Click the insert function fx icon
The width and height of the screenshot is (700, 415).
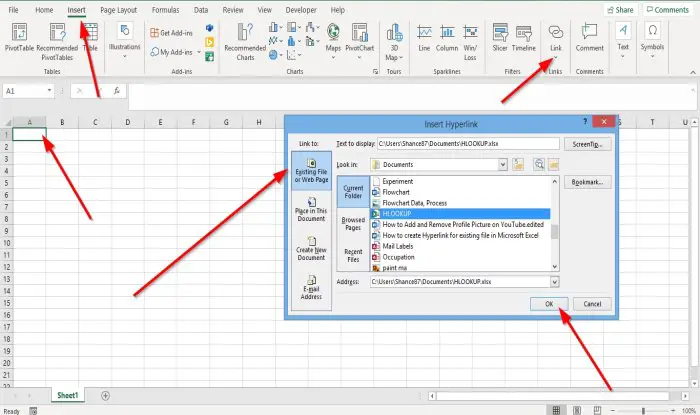117,91
